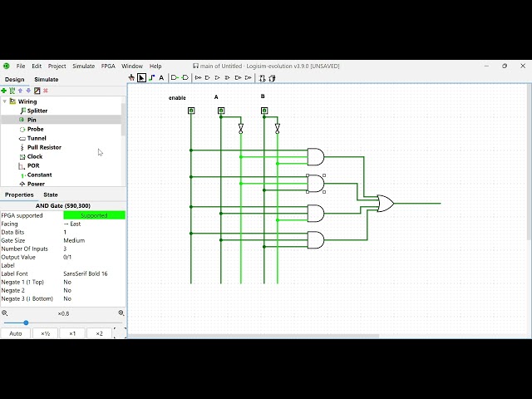
Task: Click the canvas horizontal scrollbar
Action: pyautogui.click(x=253, y=336)
